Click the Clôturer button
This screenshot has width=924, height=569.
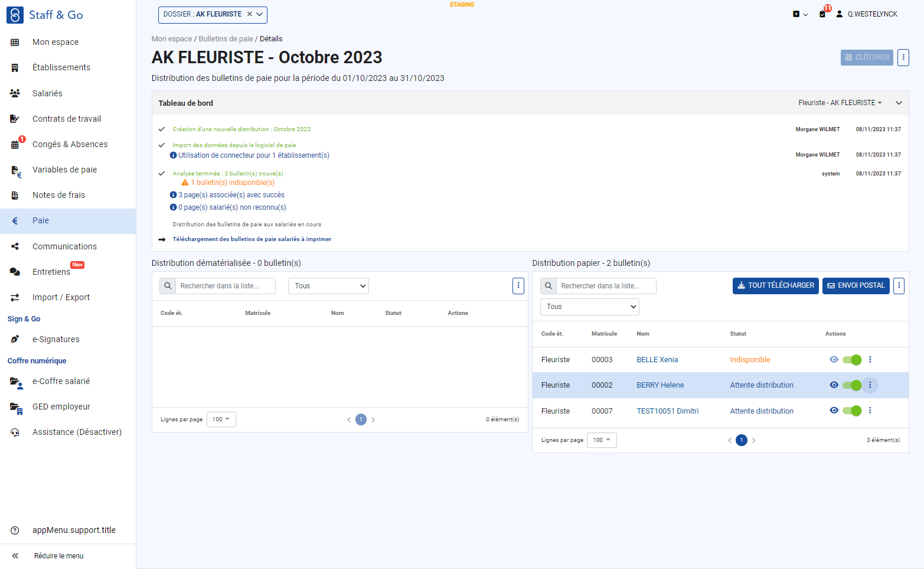(867, 57)
